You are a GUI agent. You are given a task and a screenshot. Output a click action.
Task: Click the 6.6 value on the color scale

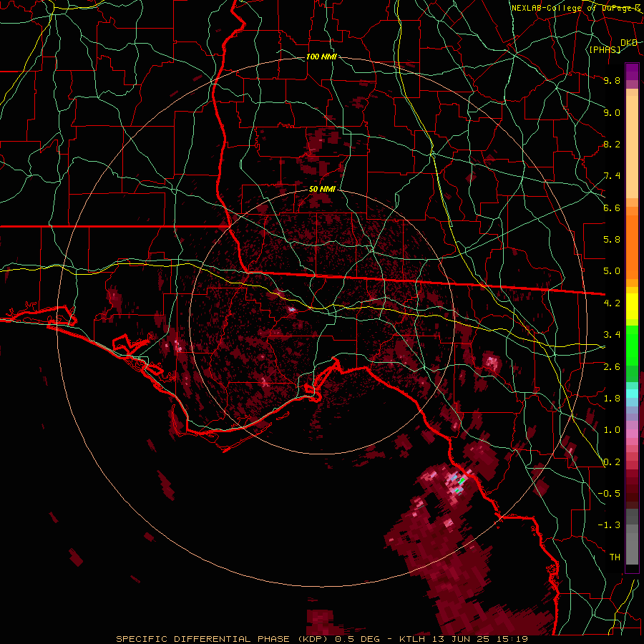pyautogui.click(x=612, y=208)
